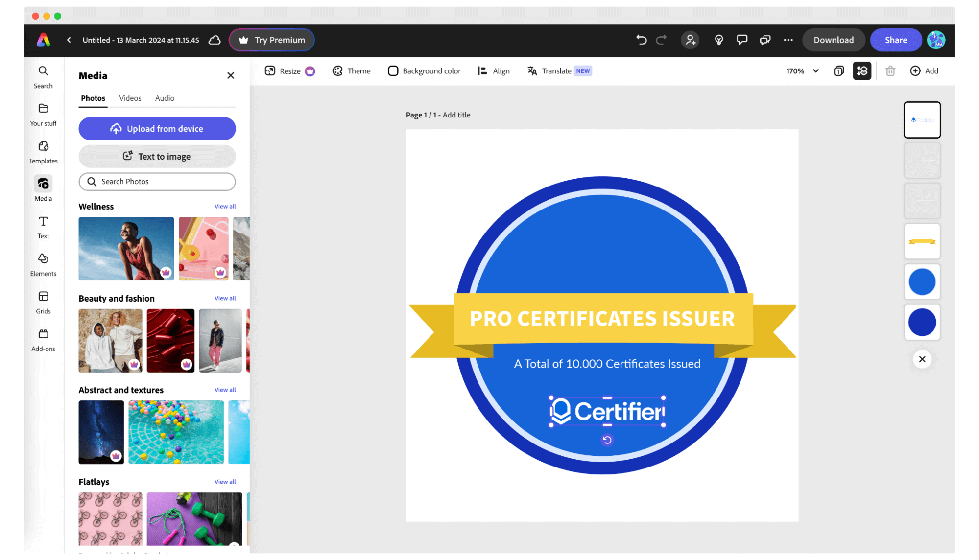The image size is (979, 560).
Task: Close the layers stack panel
Action: pos(922,359)
